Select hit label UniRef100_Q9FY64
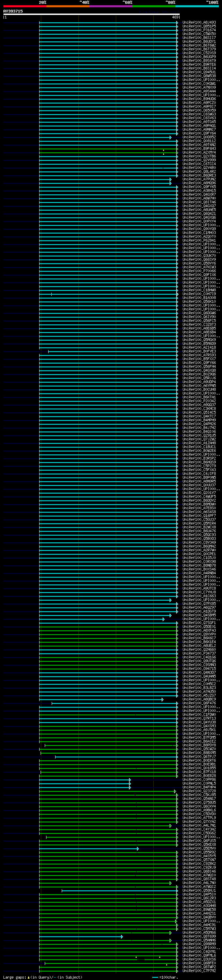The width and height of the screenshot is (222, 980). pos(199,133)
